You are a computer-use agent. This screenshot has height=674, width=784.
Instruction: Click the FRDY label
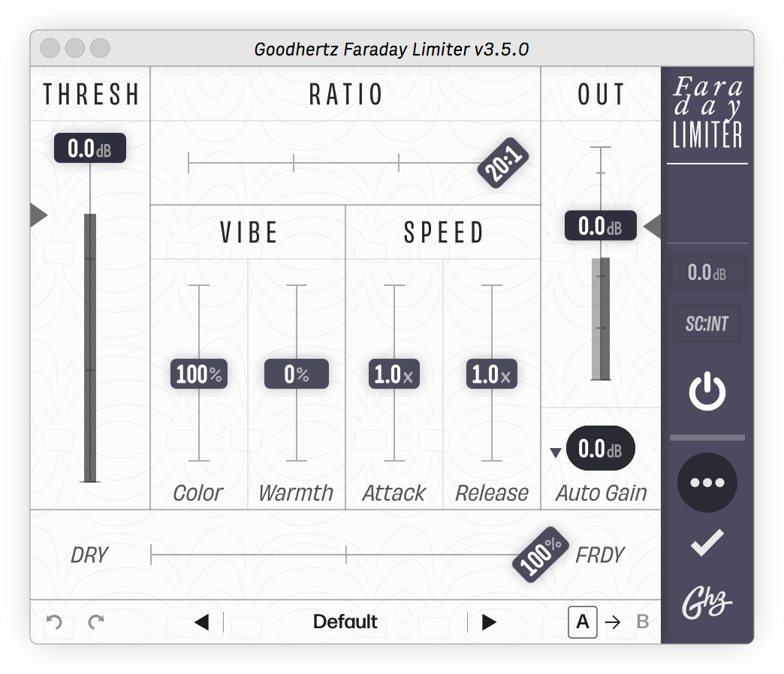pos(600,555)
